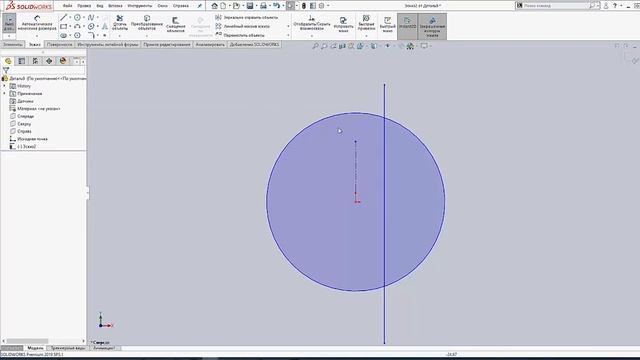Click the Print icon
Viewport: 640px width, 360px height.
click(x=263, y=6)
